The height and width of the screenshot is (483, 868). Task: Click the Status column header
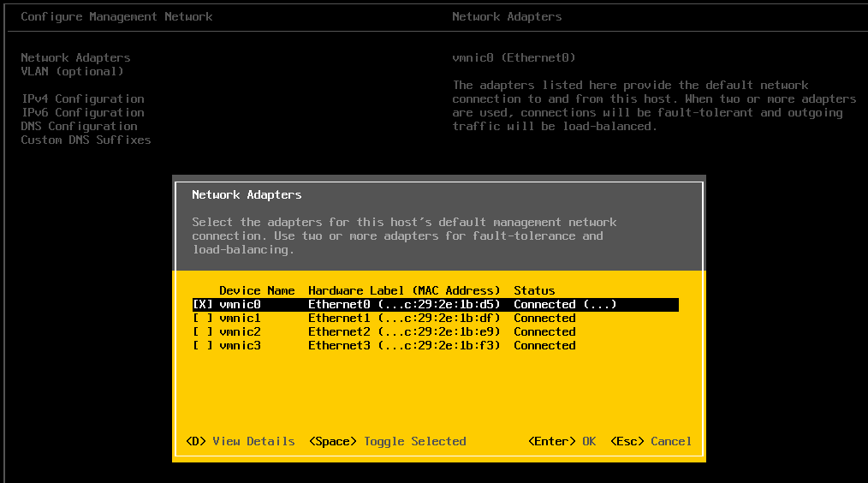point(534,290)
